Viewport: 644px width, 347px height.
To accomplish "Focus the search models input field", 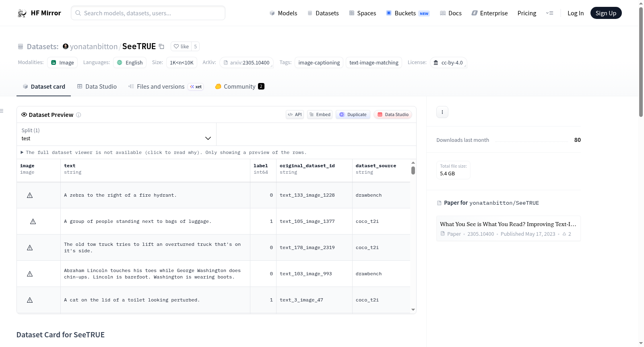I will click(148, 13).
